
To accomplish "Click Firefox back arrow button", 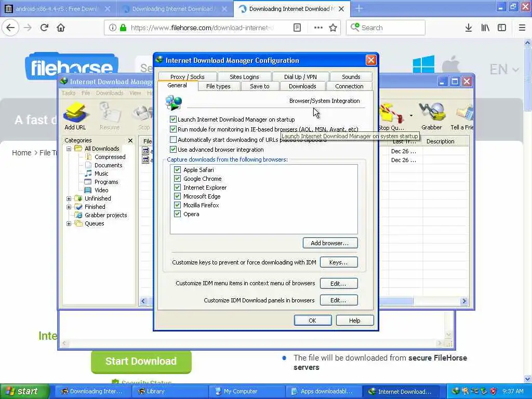I will [10, 28].
